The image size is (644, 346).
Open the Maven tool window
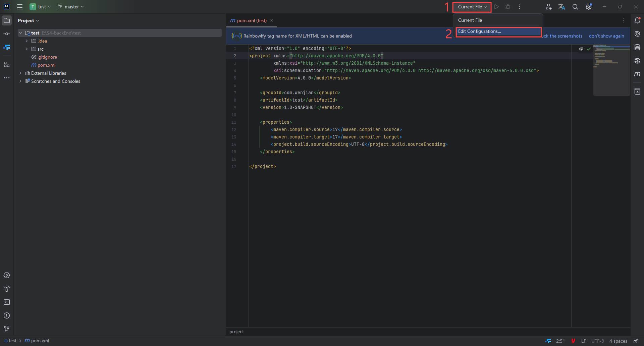point(638,74)
